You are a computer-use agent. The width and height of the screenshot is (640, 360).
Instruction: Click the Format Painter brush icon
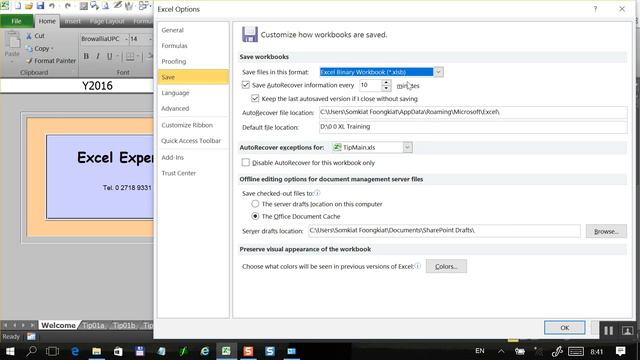29,61
